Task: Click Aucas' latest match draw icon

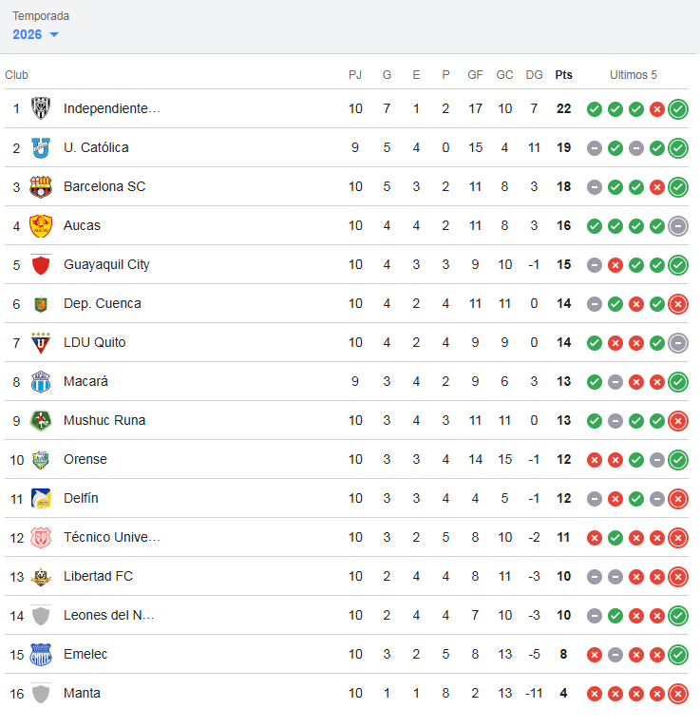Action: 678,226
